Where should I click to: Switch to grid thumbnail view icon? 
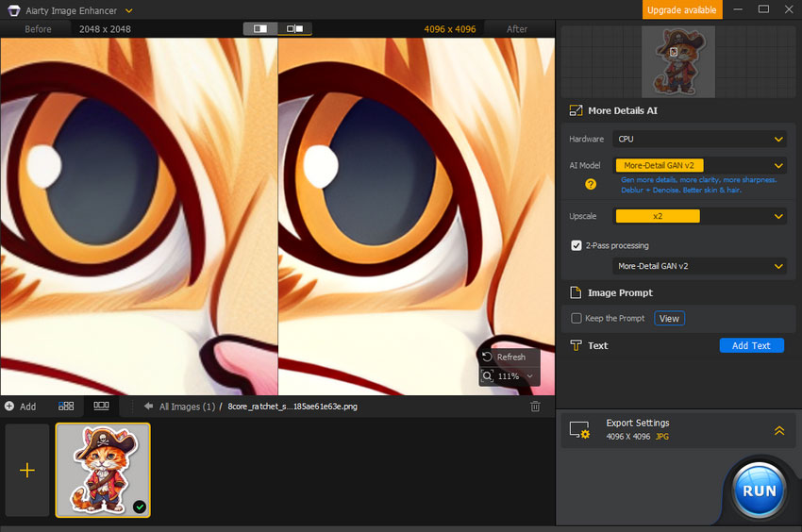(x=66, y=407)
